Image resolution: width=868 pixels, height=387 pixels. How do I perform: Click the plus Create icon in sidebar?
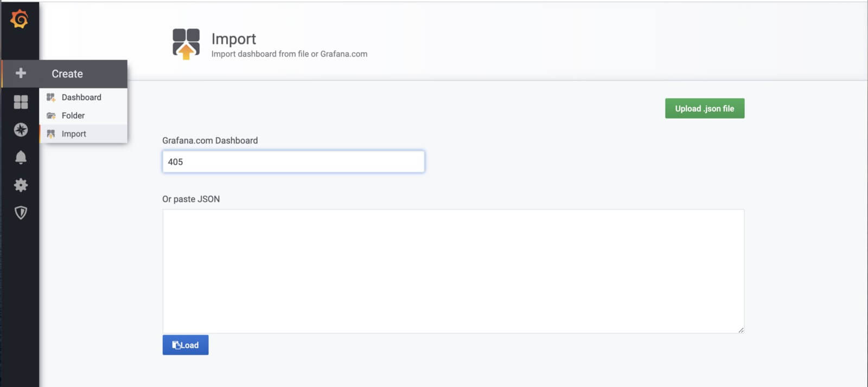click(21, 73)
